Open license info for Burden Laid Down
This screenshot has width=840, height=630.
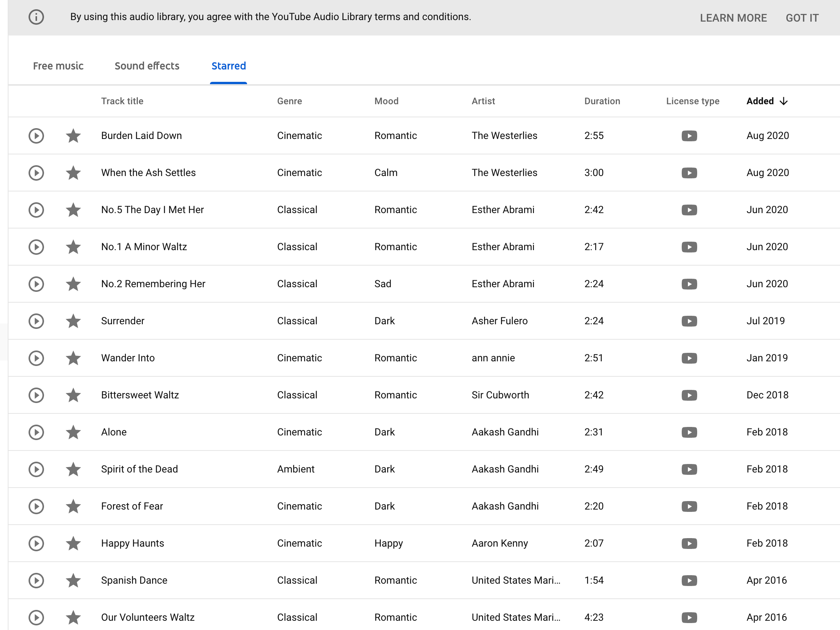pyautogui.click(x=689, y=136)
